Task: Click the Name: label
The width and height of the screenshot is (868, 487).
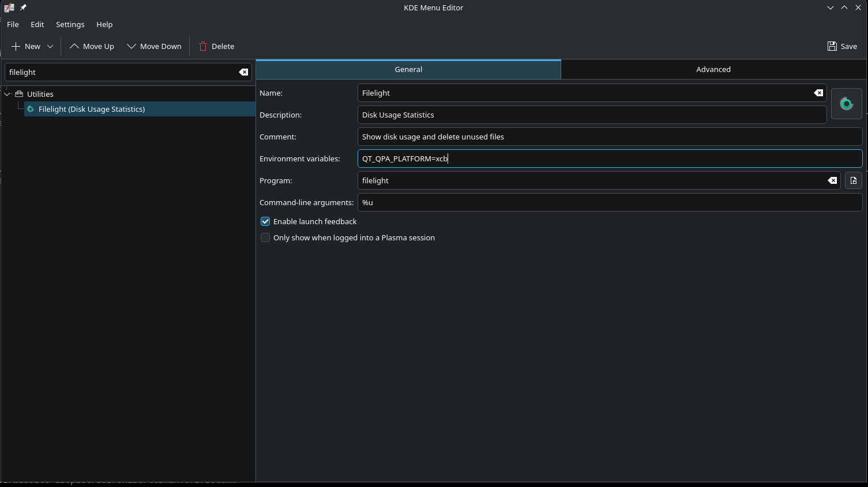Action: [x=271, y=93]
